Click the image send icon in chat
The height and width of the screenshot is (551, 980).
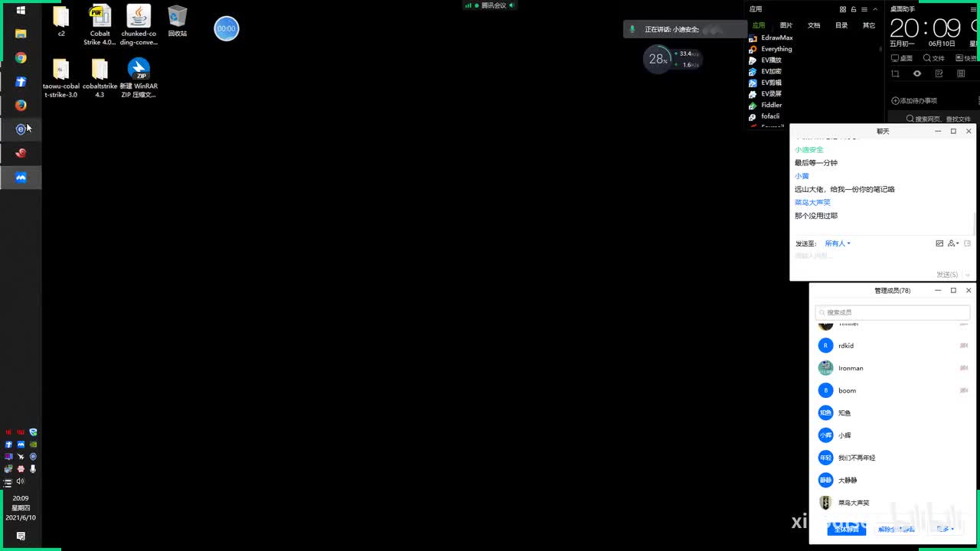click(x=939, y=243)
